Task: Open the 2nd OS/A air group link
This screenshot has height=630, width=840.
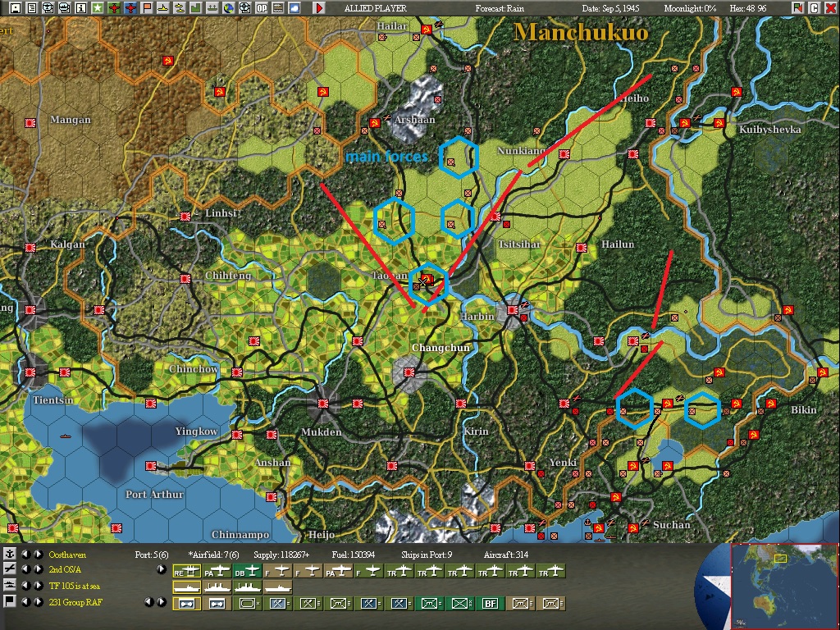Action: 64,569
